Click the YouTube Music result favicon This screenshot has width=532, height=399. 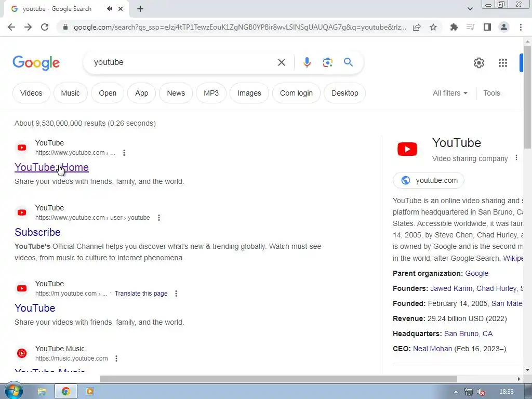coord(22,353)
